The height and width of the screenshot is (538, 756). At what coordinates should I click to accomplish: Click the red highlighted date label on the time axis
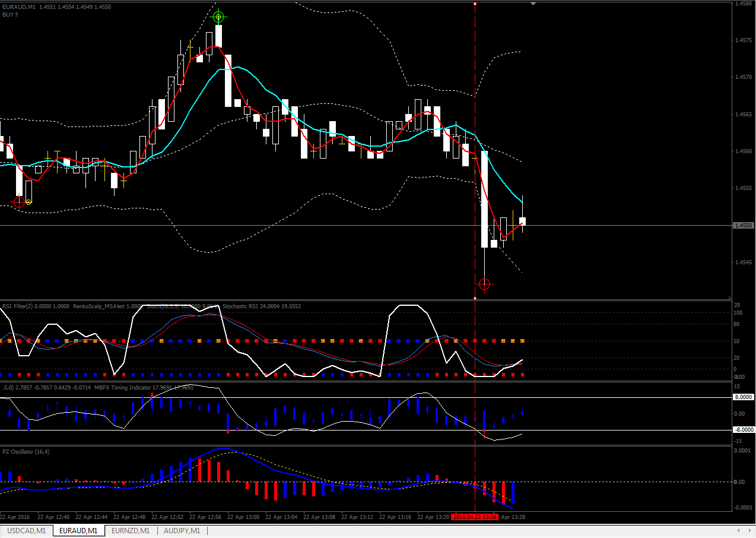(475, 517)
